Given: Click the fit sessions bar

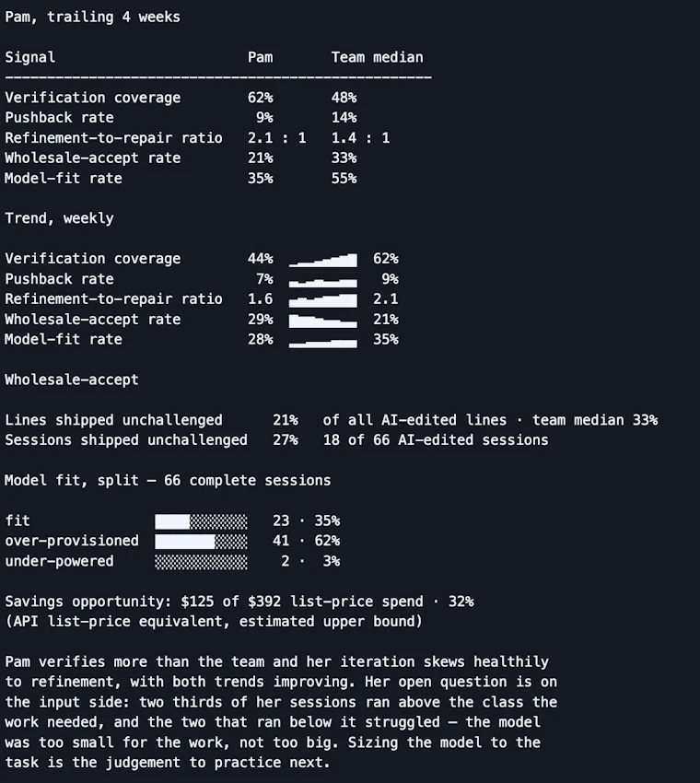Looking at the screenshot, I should pyautogui.click(x=201, y=521).
